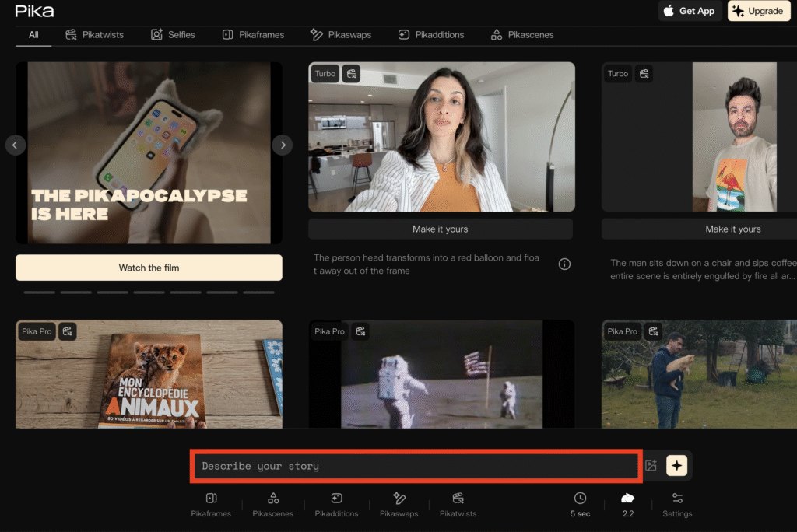The height and width of the screenshot is (532, 797).
Task: Click the Upgrade button
Action: [x=759, y=11]
